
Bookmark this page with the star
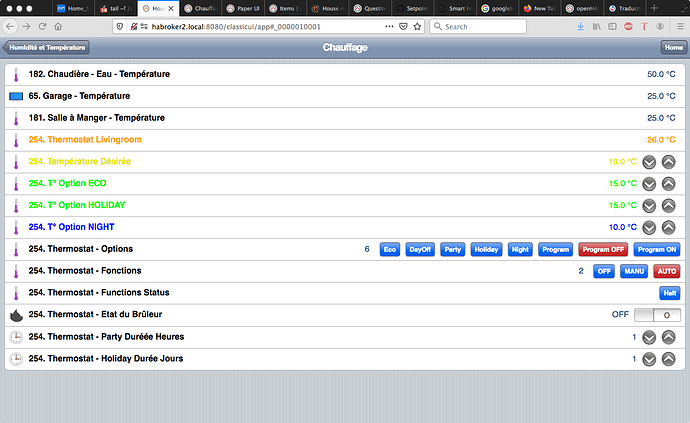tap(417, 26)
